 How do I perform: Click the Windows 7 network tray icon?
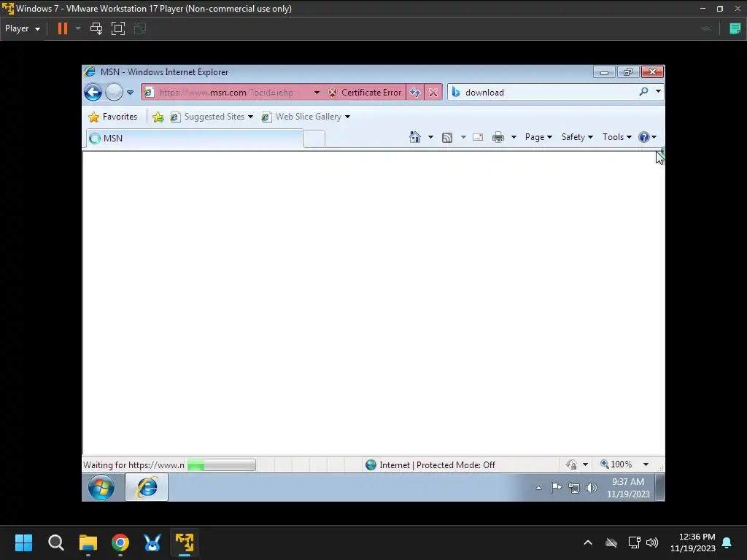[574, 488]
